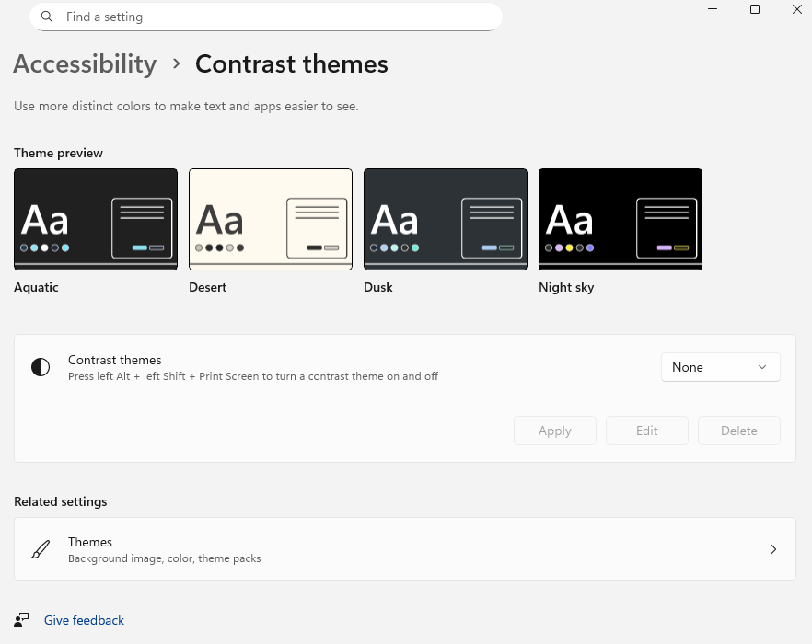
Task: Click the Give feedback person icon
Action: click(21, 620)
